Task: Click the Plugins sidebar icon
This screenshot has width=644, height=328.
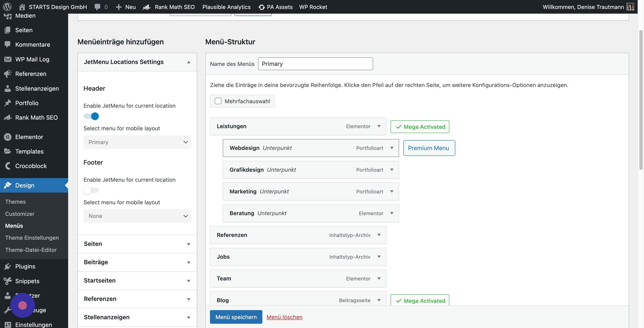Action: pos(8,266)
